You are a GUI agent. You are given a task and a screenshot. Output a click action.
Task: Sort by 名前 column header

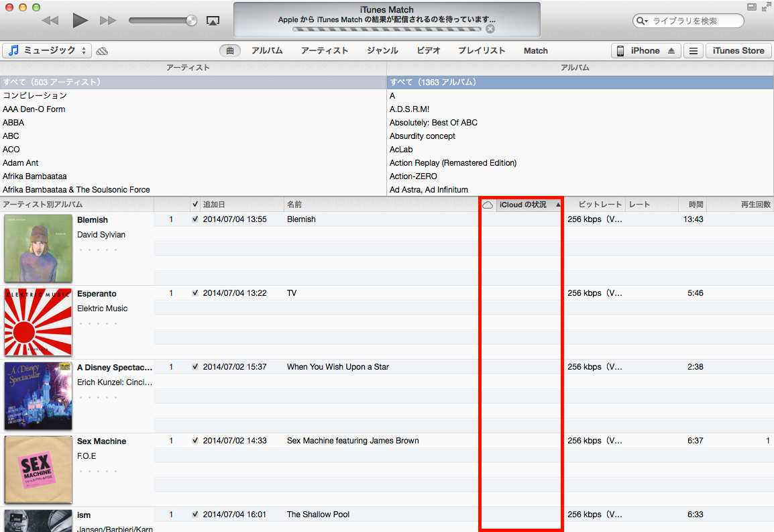point(381,205)
